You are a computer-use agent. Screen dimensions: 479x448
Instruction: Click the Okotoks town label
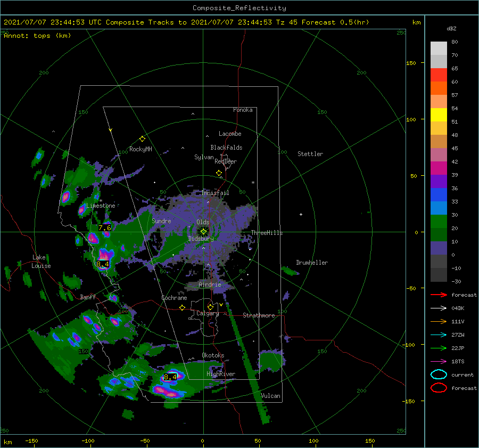coord(213,355)
